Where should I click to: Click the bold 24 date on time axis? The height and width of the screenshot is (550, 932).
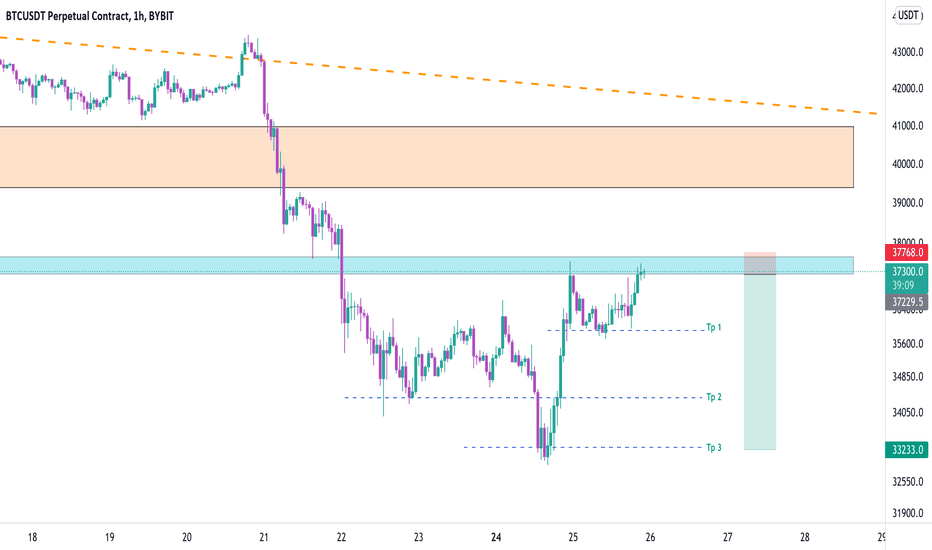(x=496, y=538)
